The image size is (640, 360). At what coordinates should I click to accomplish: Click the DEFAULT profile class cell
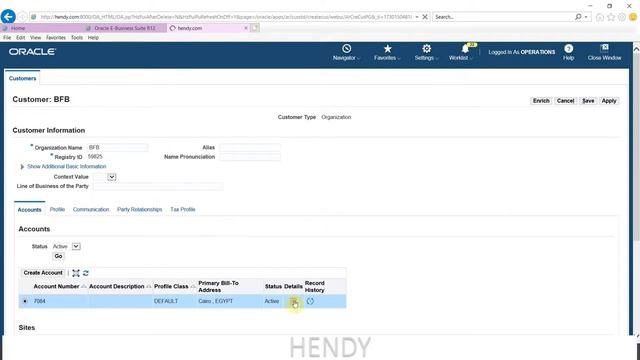coord(166,301)
